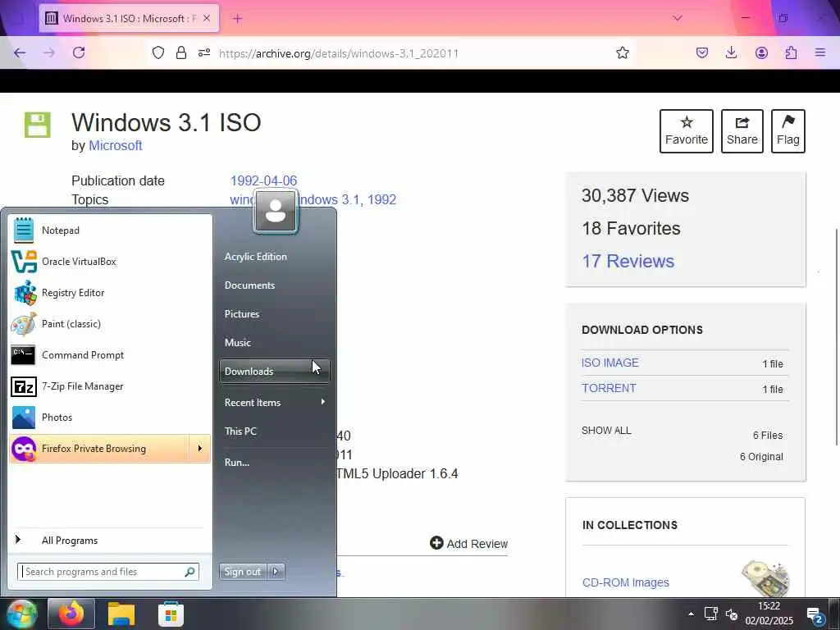Viewport: 840px width, 630px height.
Task: Open the Photos app entry
Action: point(110,418)
